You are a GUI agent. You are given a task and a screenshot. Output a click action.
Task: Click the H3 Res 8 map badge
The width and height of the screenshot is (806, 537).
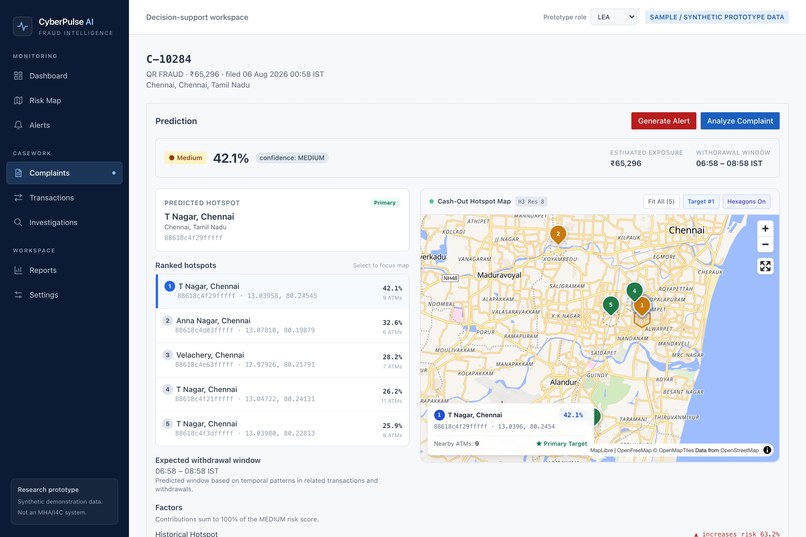pyautogui.click(x=531, y=201)
